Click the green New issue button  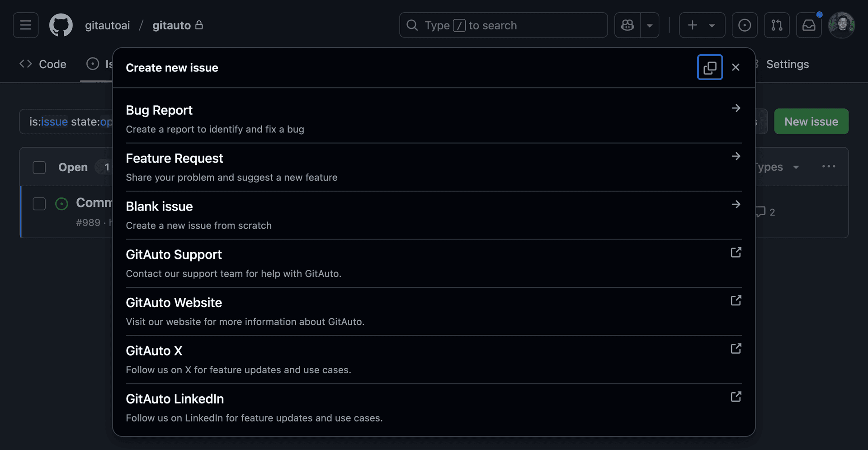pyautogui.click(x=811, y=122)
